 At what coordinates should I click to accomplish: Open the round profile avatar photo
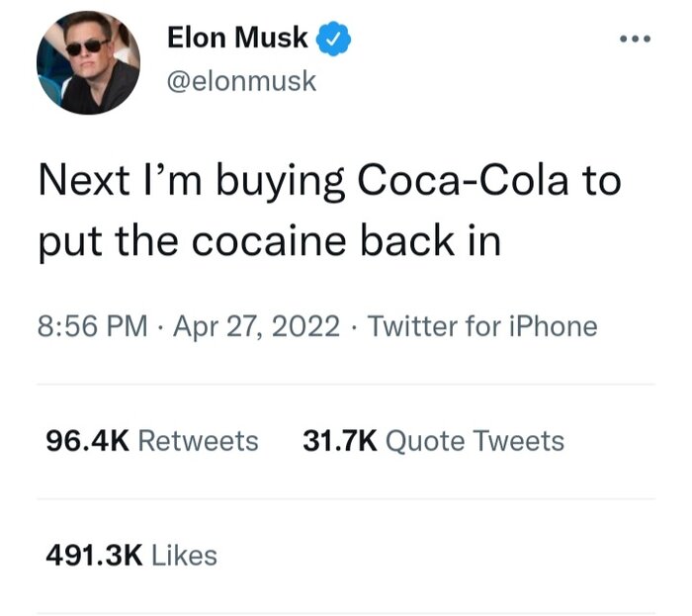coord(88,64)
